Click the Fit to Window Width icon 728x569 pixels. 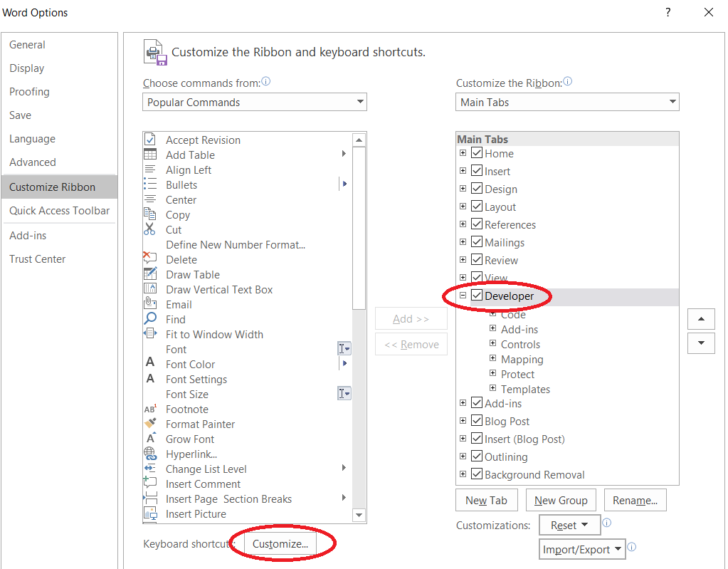point(150,333)
